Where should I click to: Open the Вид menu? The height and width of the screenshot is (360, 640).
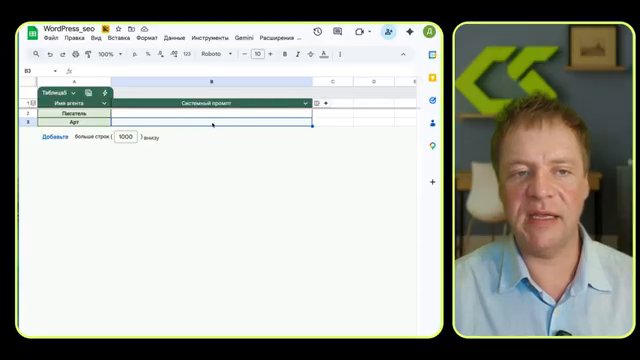tap(96, 38)
